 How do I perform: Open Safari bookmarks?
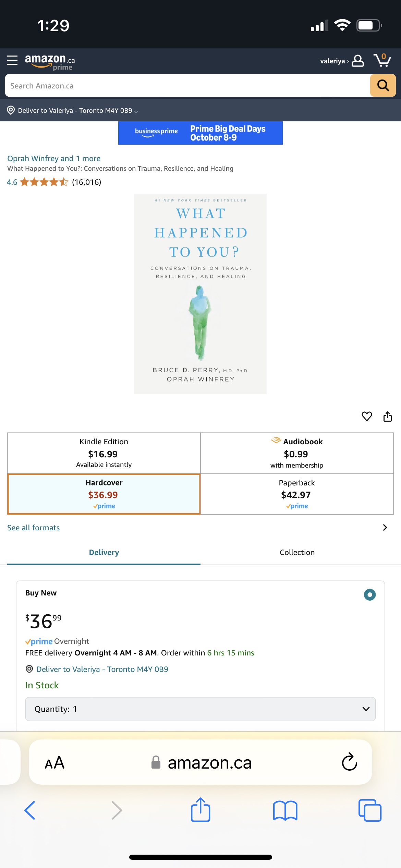(x=285, y=810)
